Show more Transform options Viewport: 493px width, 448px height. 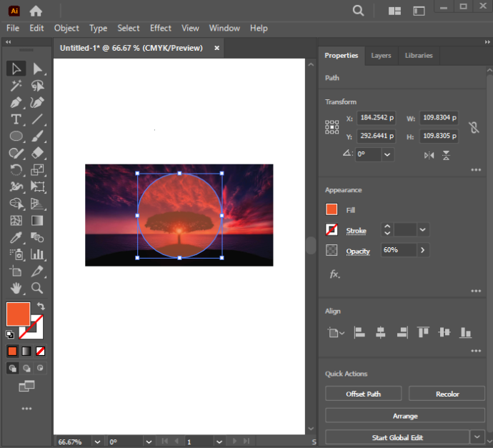pyautogui.click(x=476, y=170)
